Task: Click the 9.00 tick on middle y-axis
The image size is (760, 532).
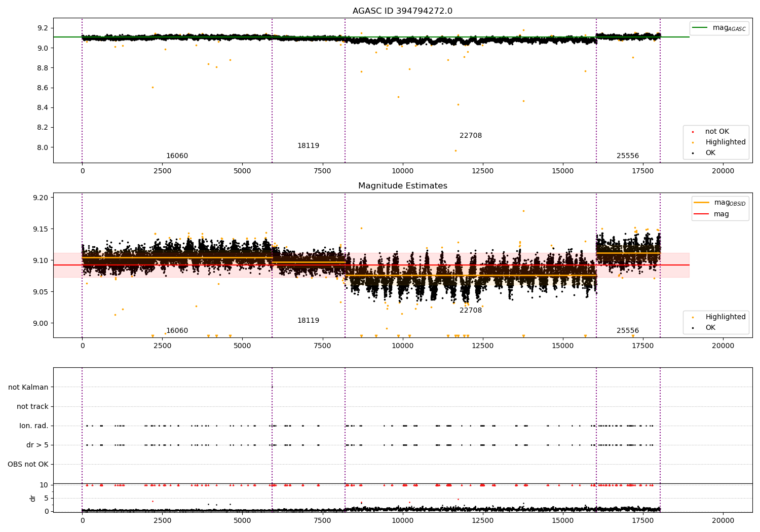Action: point(41,324)
